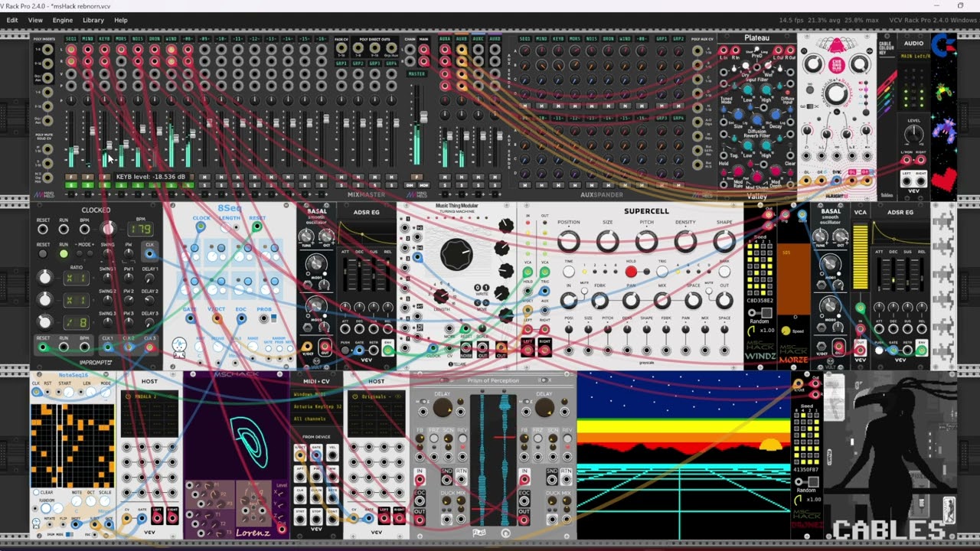Open the View menu
980x551 pixels.
coord(35,20)
